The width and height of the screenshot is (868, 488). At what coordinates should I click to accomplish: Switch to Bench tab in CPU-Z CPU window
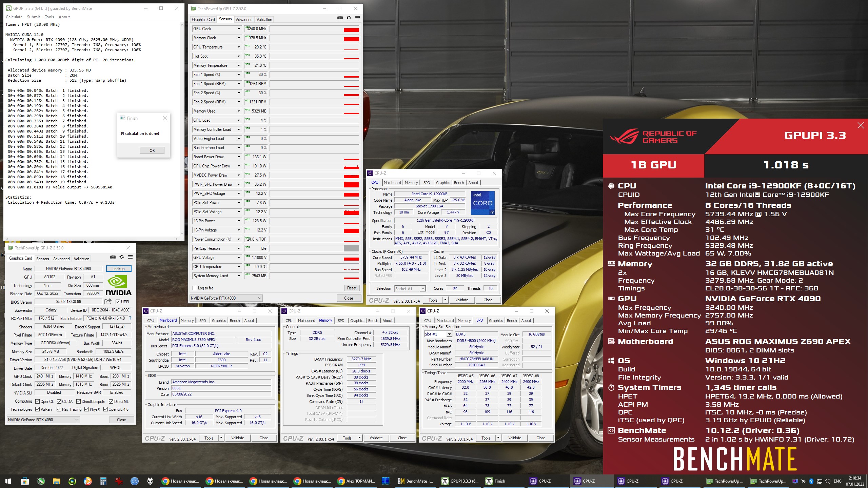click(x=459, y=183)
